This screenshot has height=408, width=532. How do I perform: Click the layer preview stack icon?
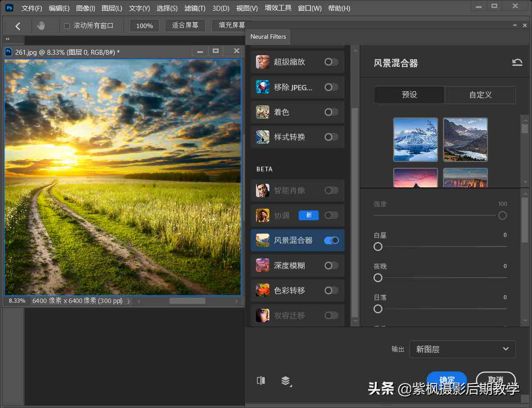(286, 381)
